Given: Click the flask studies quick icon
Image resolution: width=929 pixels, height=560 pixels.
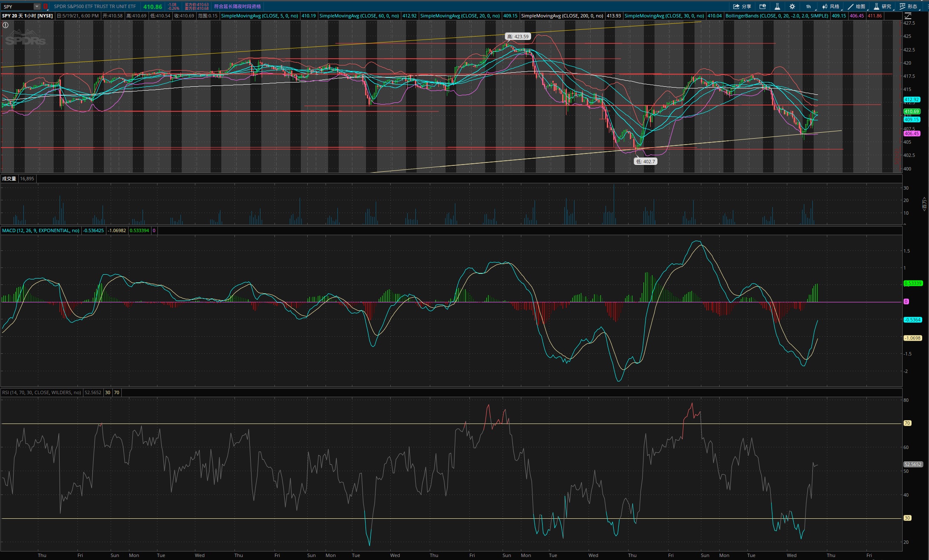Looking at the screenshot, I should 777,6.
